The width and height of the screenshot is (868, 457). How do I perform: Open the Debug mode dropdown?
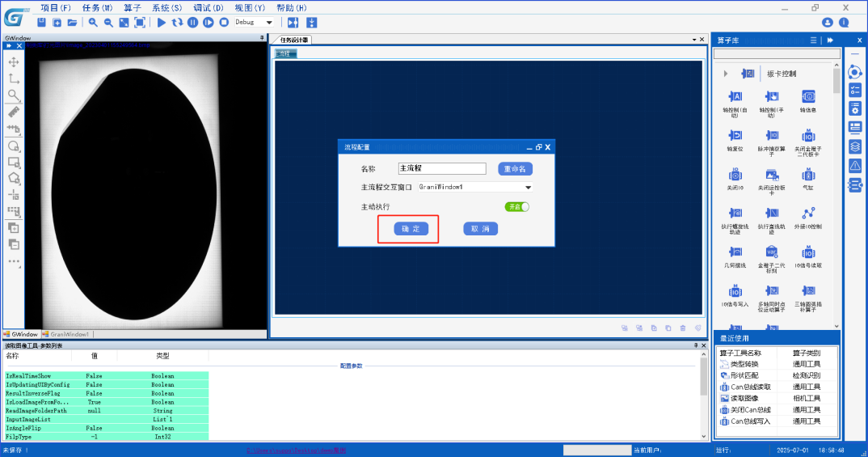(269, 23)
